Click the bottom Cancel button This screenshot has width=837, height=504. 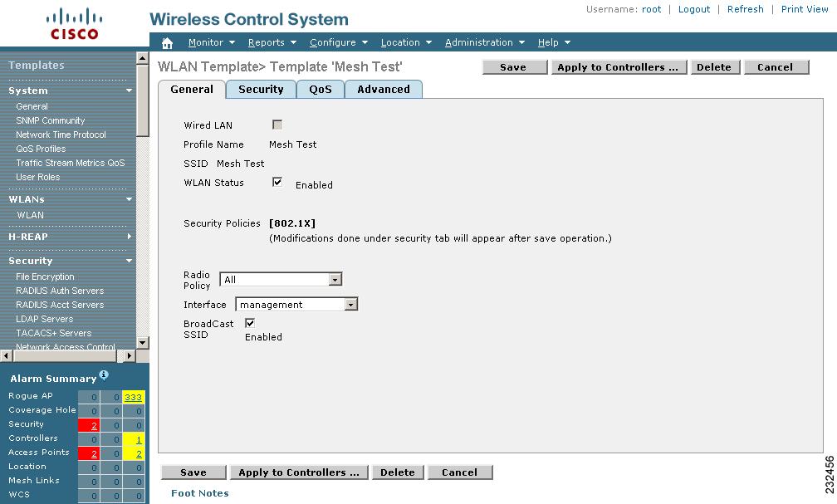click(x=460, y=472)
